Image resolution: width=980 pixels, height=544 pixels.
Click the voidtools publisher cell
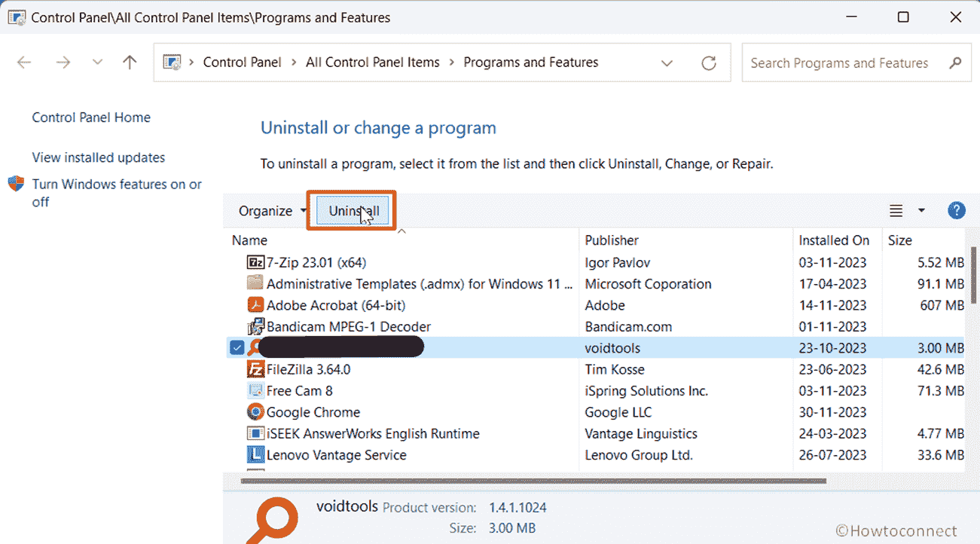612,348
